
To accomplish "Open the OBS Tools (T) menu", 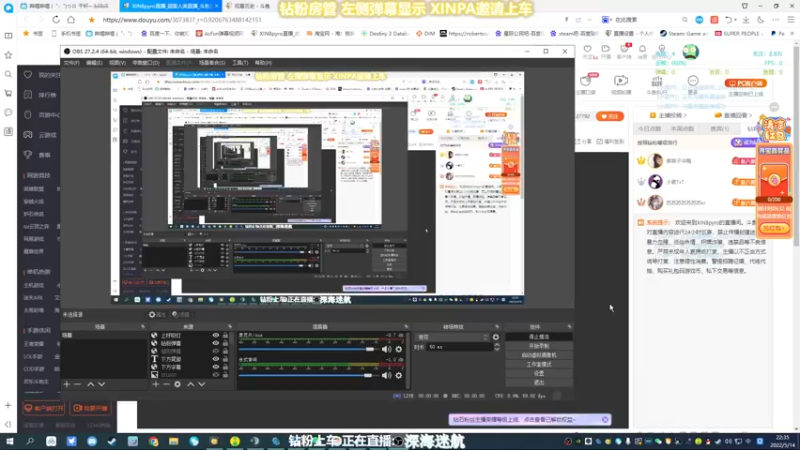I will (240, 63).
